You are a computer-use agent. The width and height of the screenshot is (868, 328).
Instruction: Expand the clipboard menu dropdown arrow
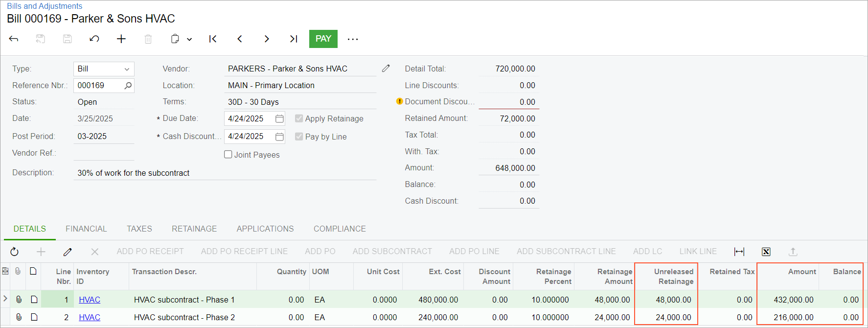[x=189, y=39]
